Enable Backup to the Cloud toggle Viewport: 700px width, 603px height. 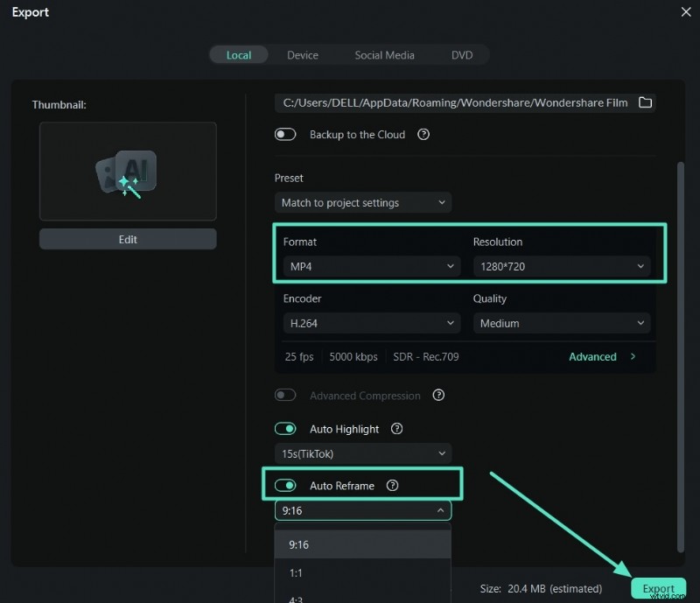286,135
